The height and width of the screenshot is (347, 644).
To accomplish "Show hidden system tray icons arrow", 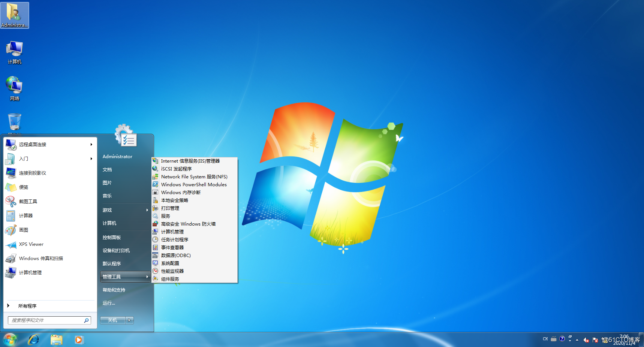I will coord(577,340).
